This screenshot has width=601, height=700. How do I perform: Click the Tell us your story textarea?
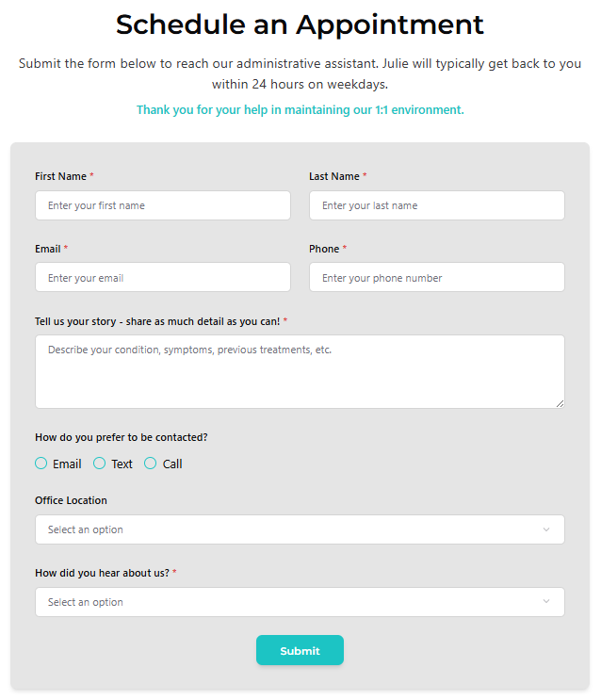(300, 371)
